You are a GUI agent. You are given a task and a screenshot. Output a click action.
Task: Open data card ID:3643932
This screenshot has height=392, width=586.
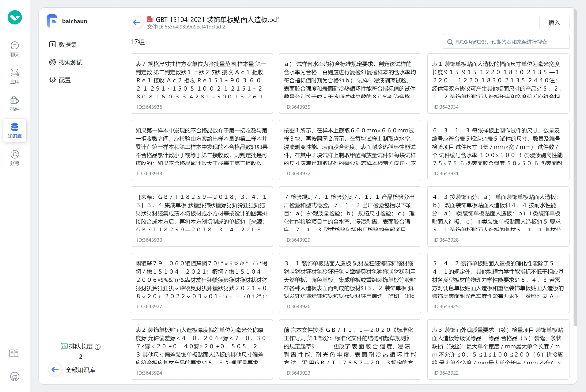[350, 150]
